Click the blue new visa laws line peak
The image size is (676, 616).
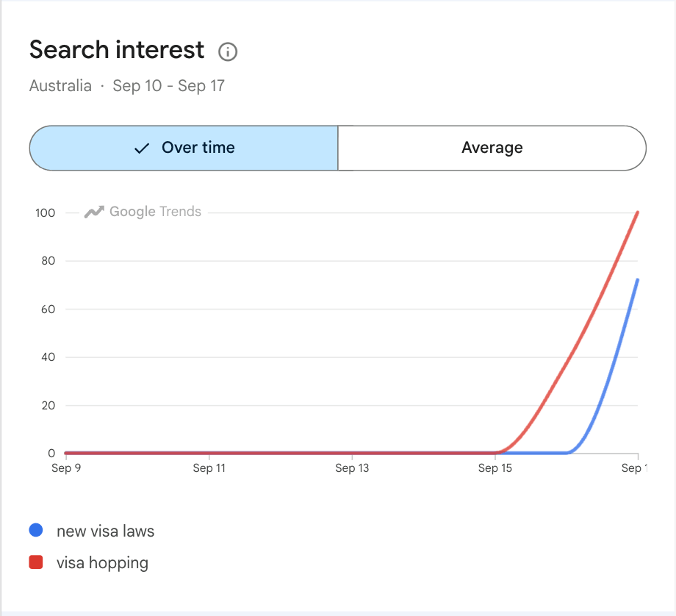point(637,280)
